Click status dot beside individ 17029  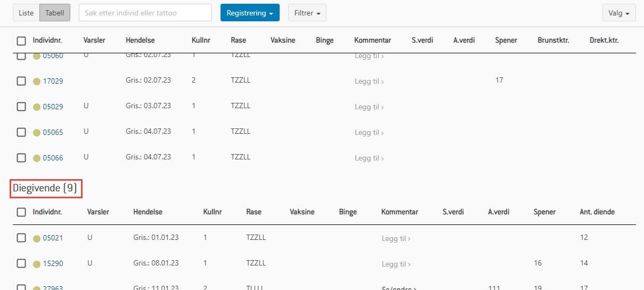pyautogui.click(x=37, y=82)
